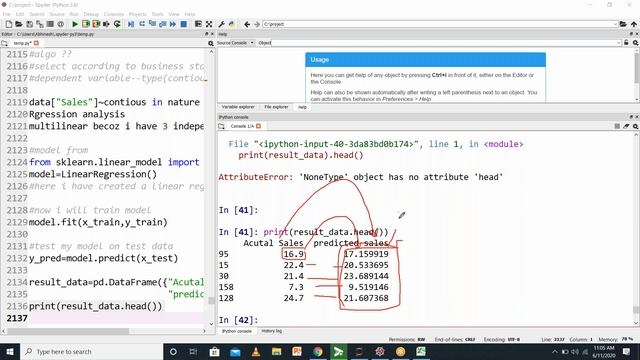Click the taskbar search box
The width and height of the screenshot is (640, 360).
click(91, 351)
